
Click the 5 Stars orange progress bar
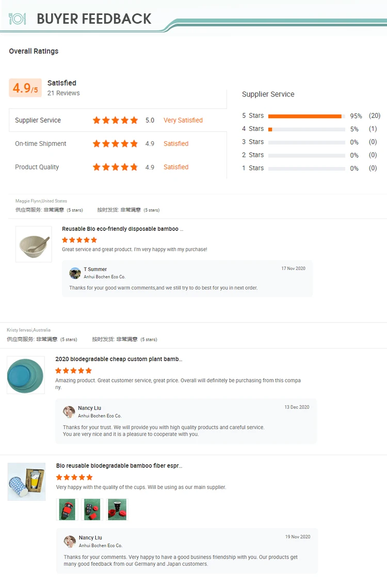point(304,116)
